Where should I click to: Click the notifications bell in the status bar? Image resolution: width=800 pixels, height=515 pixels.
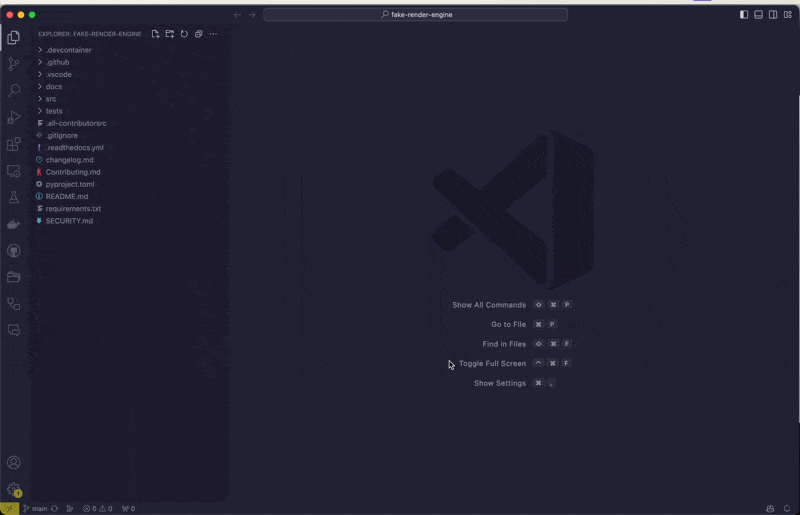[787, 508]
